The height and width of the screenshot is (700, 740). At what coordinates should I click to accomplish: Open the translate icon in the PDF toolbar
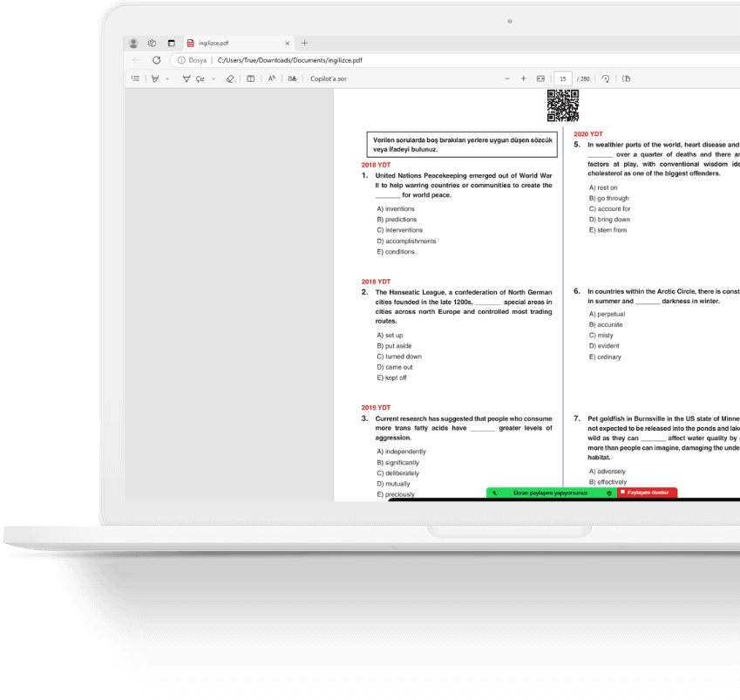(293, 78)
